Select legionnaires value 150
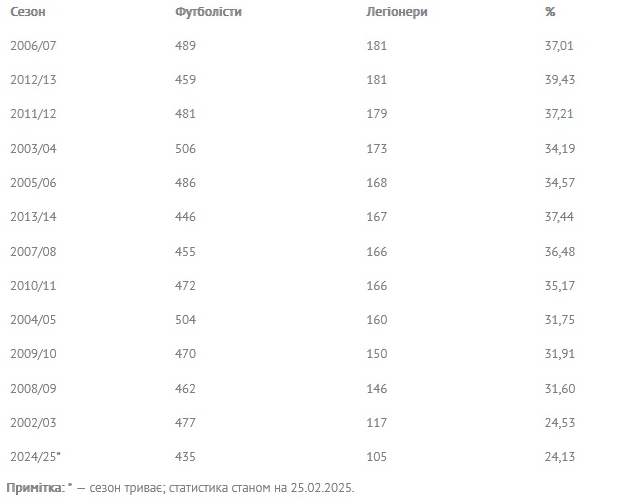Screen dimensions: 641x502 [x=377, y=354]
